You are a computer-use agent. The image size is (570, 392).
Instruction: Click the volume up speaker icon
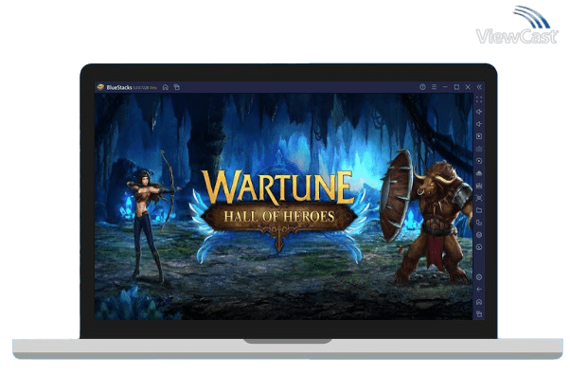479,112
